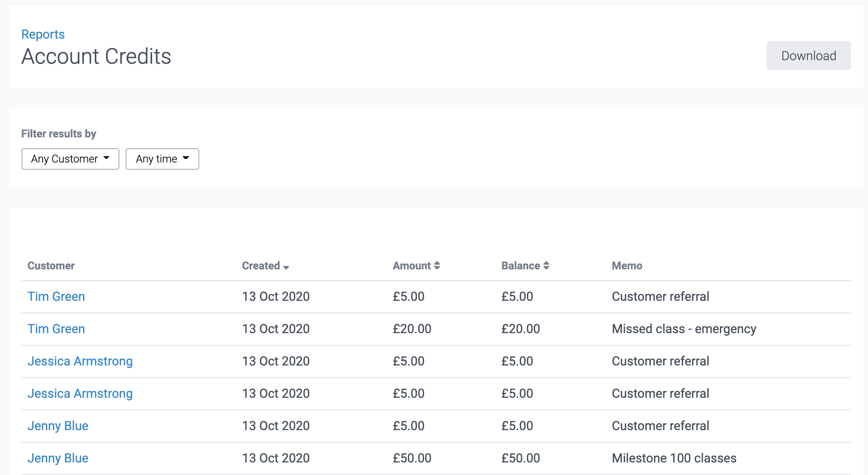
Task: Navigate back using the Reports breadcrumb
Action: click(43, 34)
